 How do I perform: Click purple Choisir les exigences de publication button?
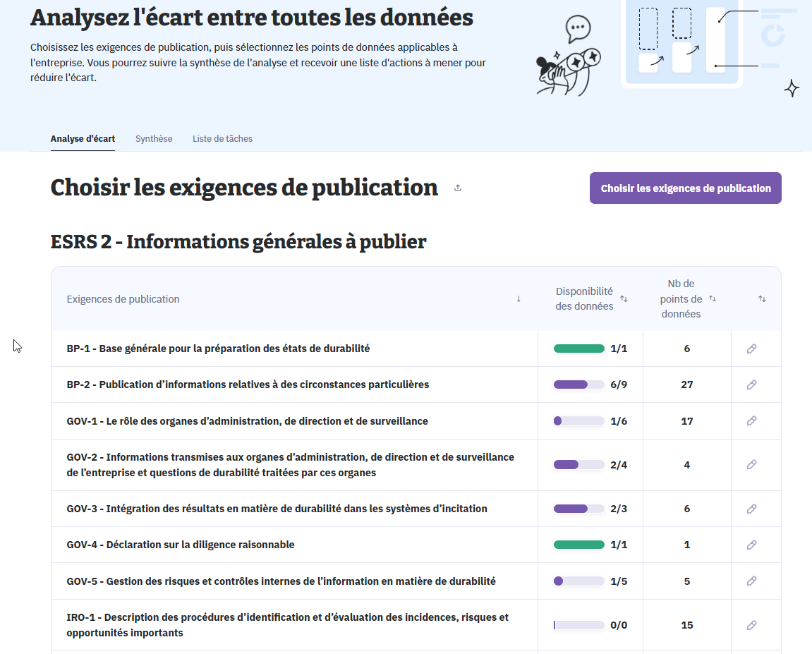(685, 188)
